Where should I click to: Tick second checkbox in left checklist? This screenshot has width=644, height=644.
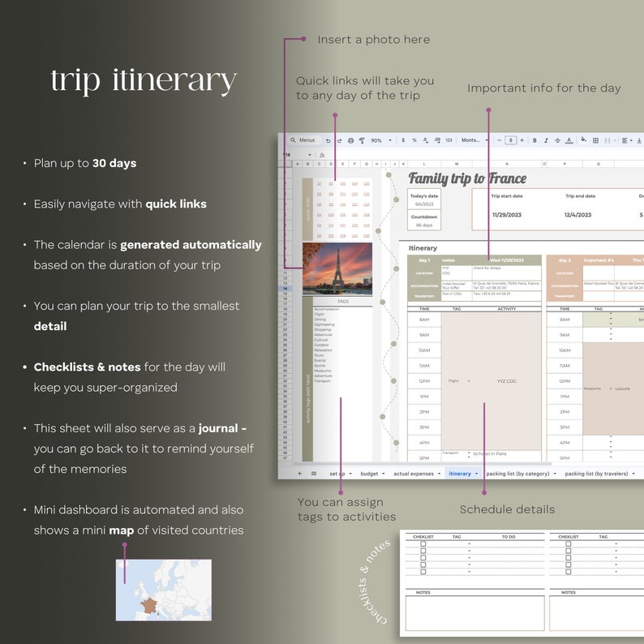(x=423, y=551)
